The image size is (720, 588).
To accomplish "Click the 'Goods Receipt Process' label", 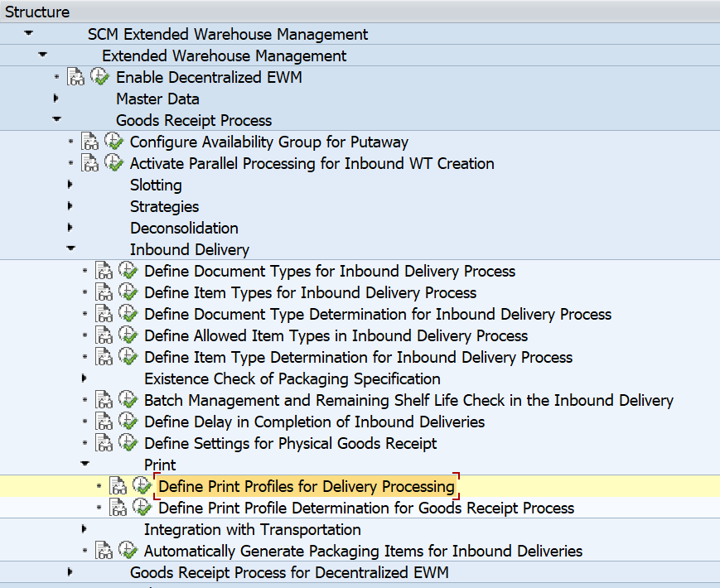I will tap(194, 120).
